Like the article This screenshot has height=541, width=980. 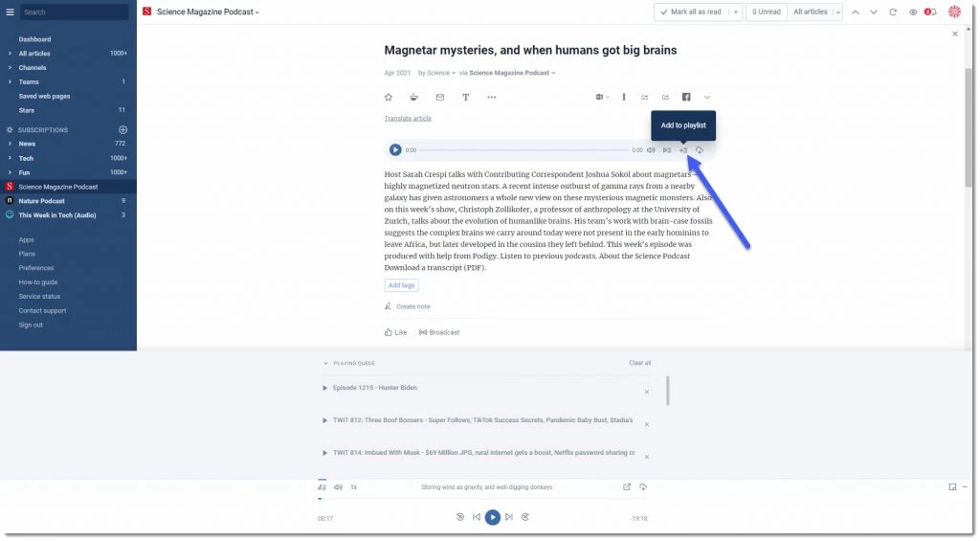[x=395, y=332]
